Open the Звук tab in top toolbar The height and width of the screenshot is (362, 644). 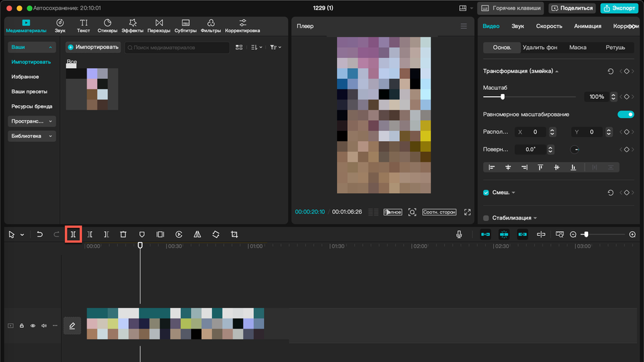(60, 26)
